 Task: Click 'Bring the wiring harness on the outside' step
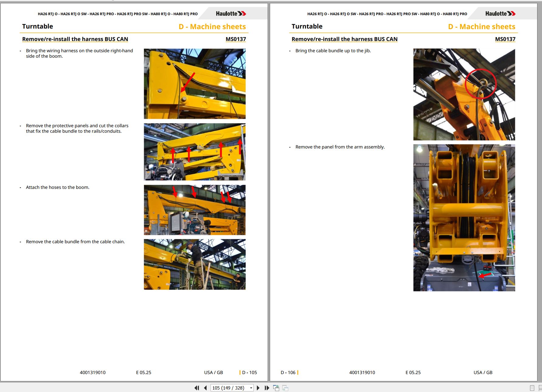79,53
